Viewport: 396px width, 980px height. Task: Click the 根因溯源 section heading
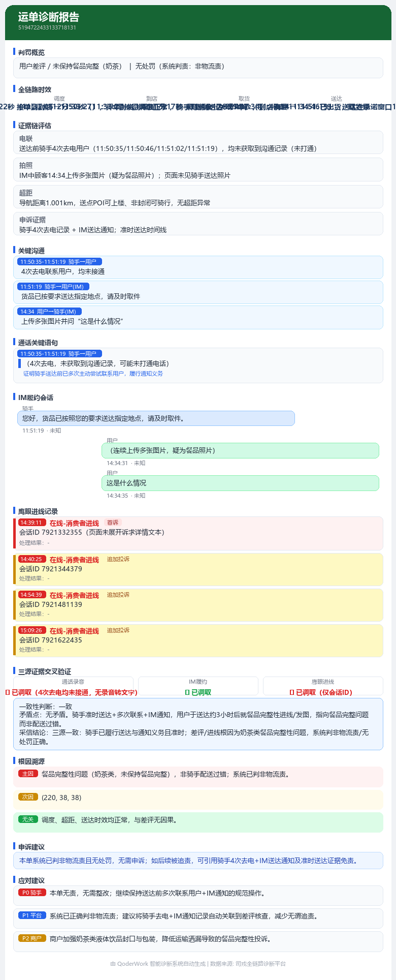[31, 761]
